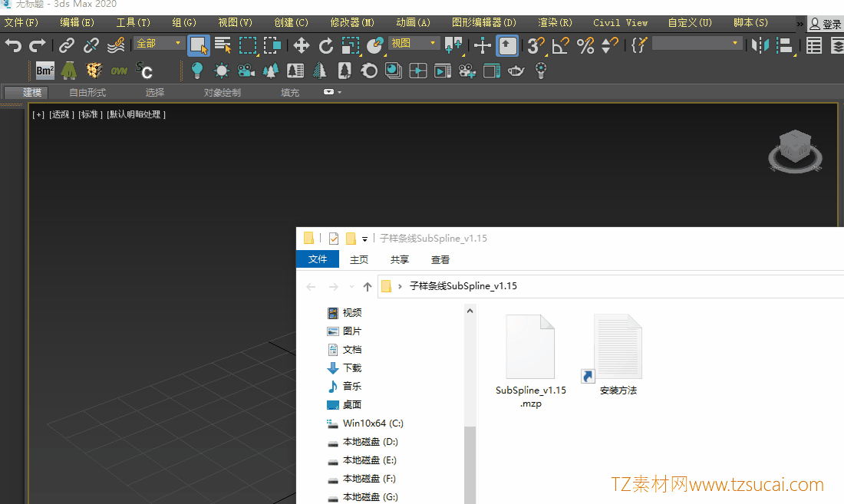
Task: Open the 查看 tab in Explorer
Action: pyautogui.click(x=440, y=260)
